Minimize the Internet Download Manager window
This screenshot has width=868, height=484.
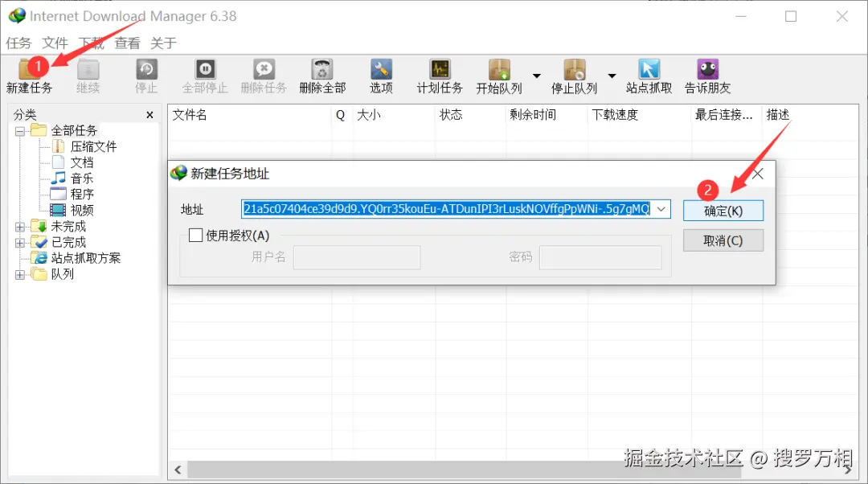coord(741,17)
